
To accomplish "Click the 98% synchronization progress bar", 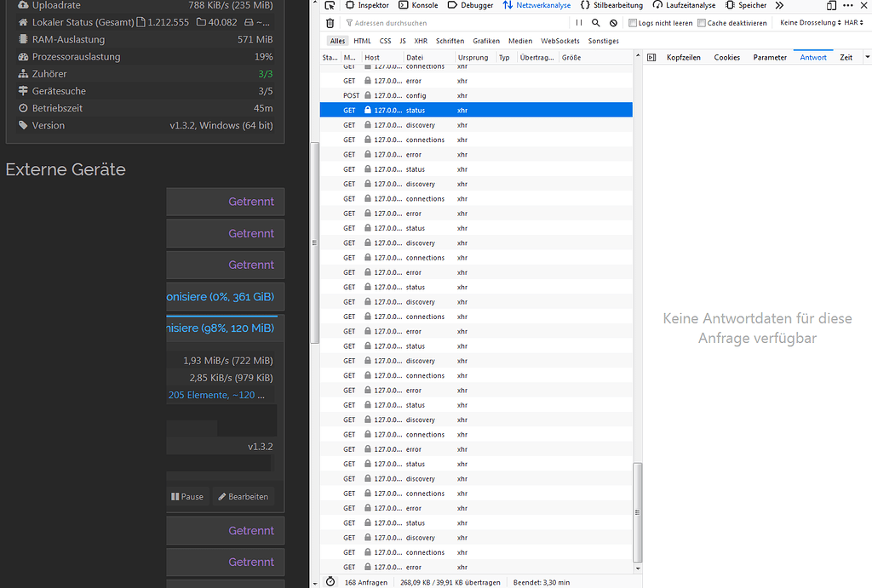I will pyautogui.click(x=224, y=328).
